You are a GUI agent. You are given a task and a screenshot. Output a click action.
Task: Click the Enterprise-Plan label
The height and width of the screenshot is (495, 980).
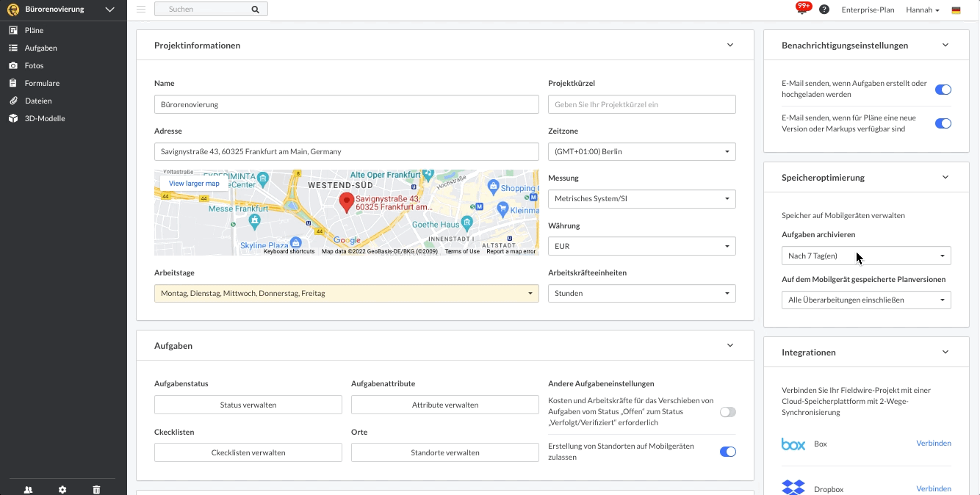(x=868, y=10)
